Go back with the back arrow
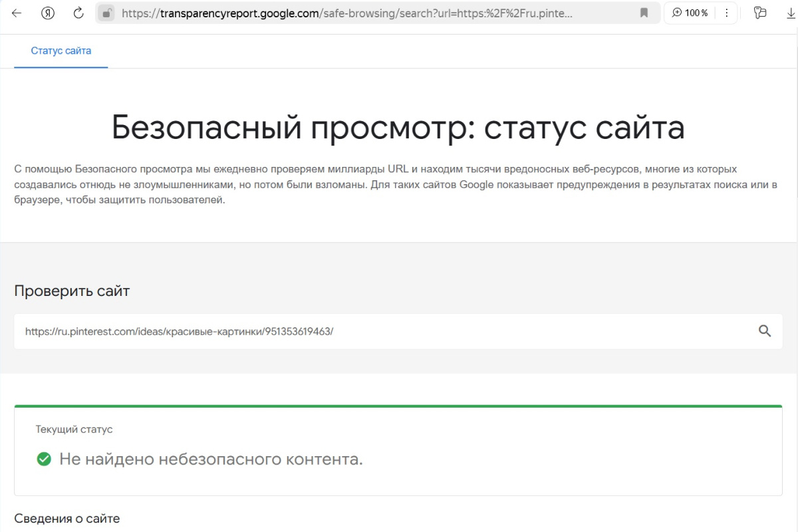 (15, 13)
